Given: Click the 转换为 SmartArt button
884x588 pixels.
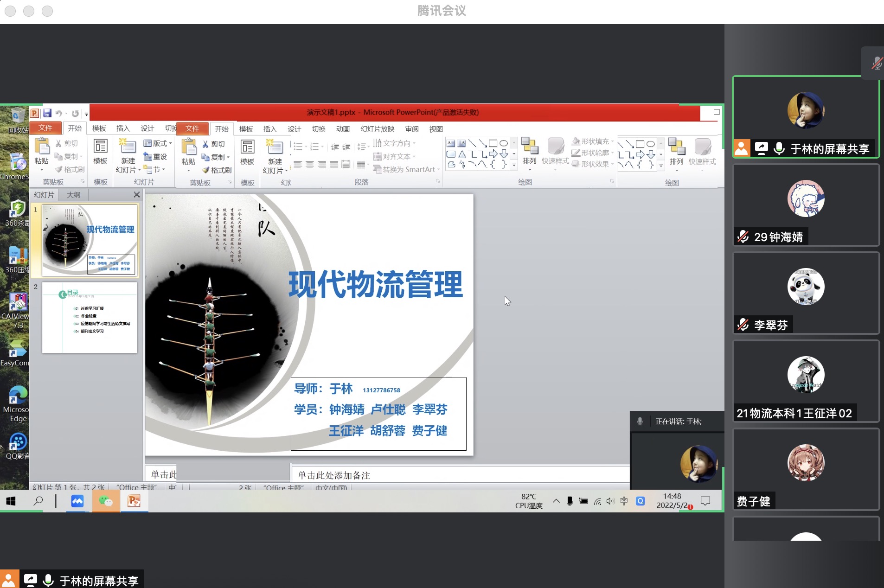Looking at the screenshot, I should point(406,170).
